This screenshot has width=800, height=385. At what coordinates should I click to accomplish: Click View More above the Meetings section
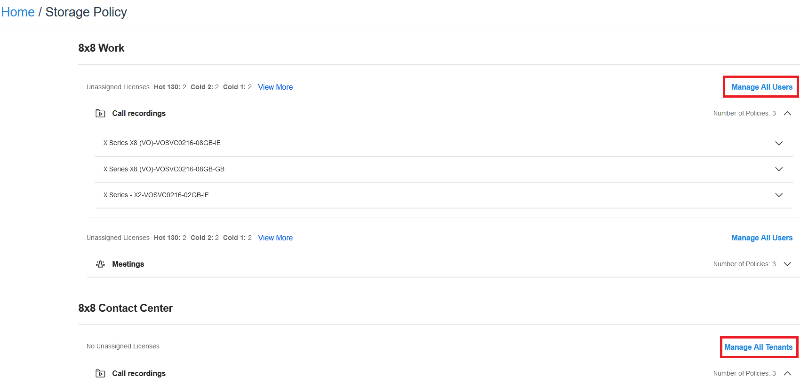(276, 238)
